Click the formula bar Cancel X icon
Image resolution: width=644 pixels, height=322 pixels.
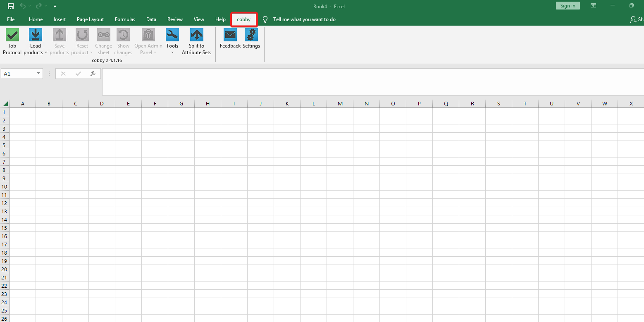63,74
